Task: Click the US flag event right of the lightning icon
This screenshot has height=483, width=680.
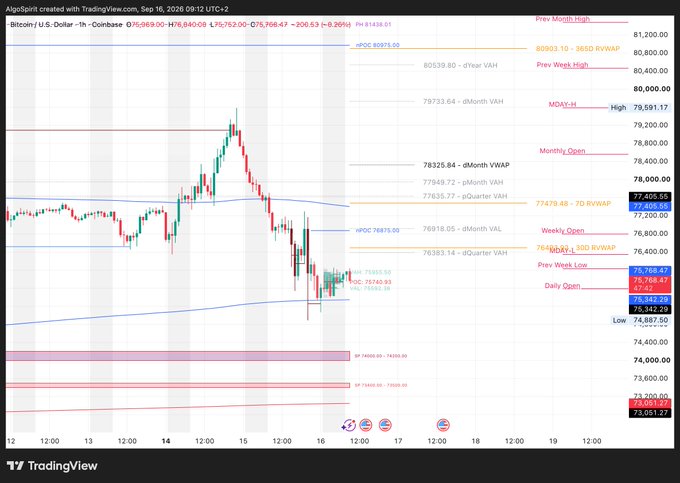Action: (366, 425)
